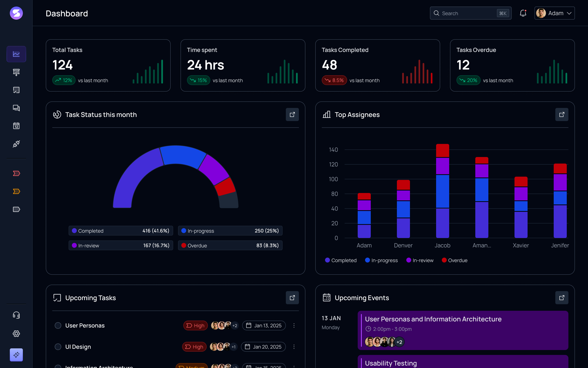Viewport: 588px width, 368px height.
Task: Click the notification bell icon
Action: coord(523,13)
